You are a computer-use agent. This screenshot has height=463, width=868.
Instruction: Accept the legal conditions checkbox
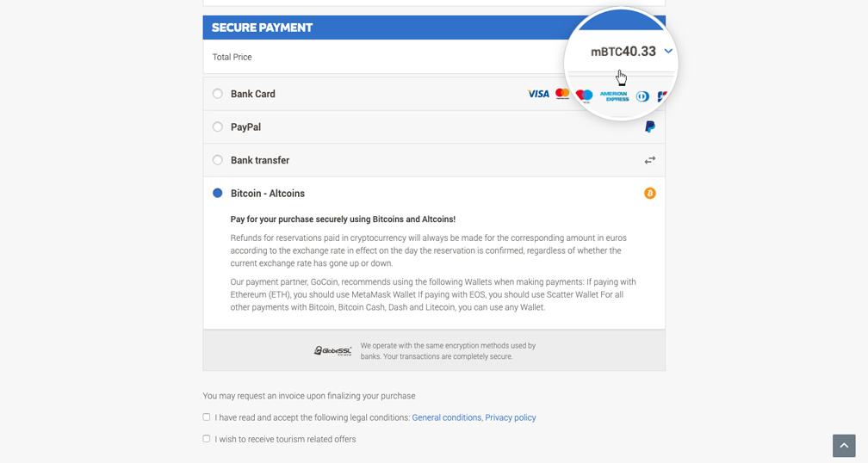click(x=207, y=417)
